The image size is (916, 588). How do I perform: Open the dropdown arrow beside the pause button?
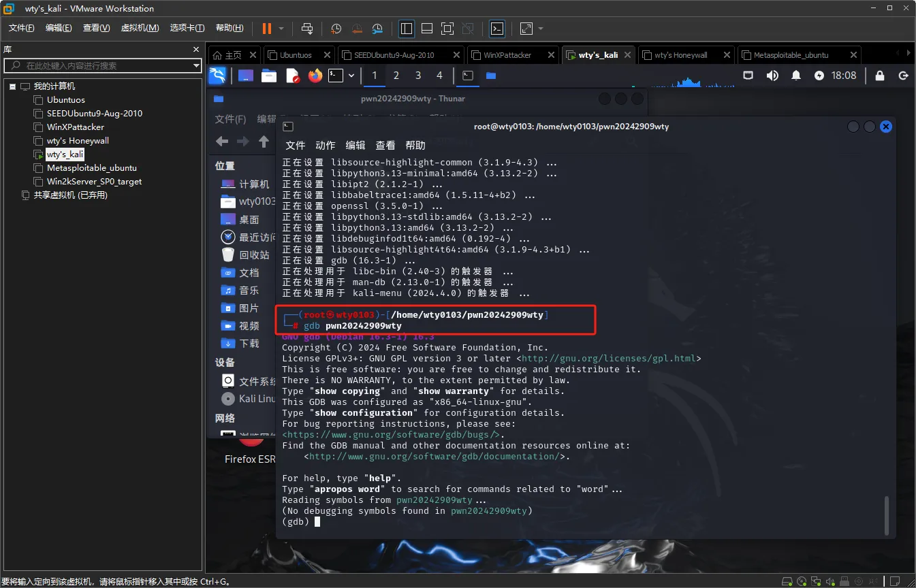tap(281, 29)
